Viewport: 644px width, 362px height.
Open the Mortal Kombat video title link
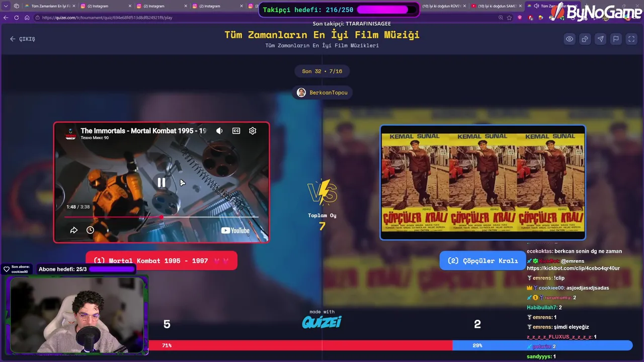pos(143,131)
